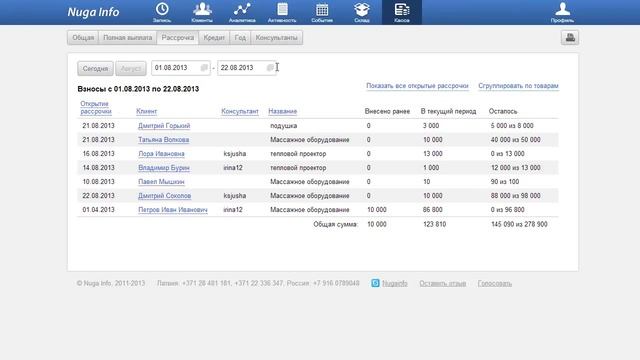Click the 86 800 current period value

433,209
